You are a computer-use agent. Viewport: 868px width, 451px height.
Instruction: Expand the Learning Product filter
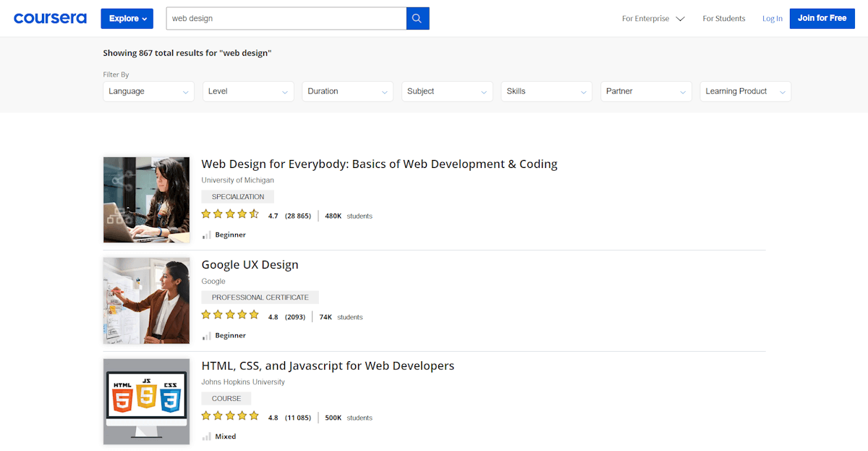click(746, 91)
